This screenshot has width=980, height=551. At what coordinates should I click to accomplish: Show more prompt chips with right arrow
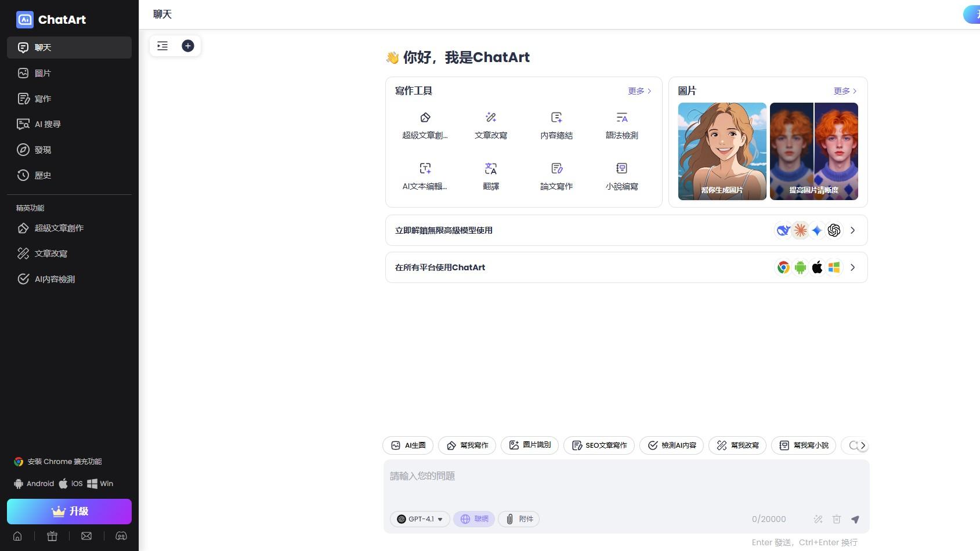(863, 445)
